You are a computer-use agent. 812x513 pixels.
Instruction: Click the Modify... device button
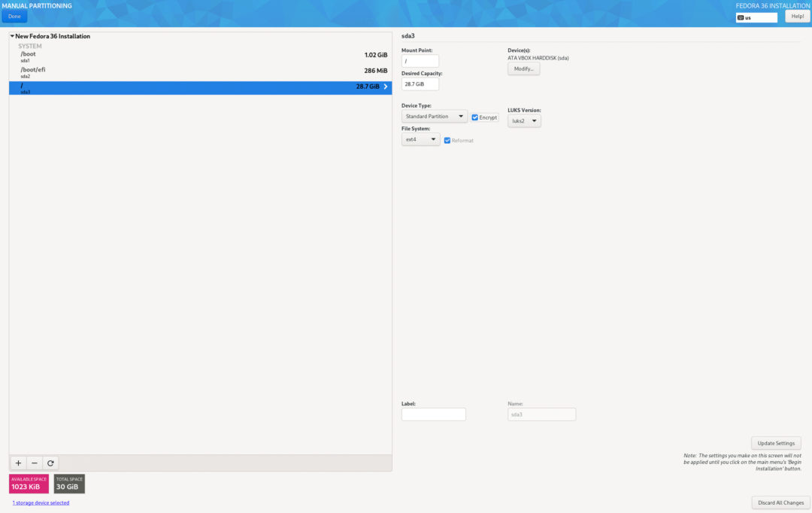click(523, 69)
